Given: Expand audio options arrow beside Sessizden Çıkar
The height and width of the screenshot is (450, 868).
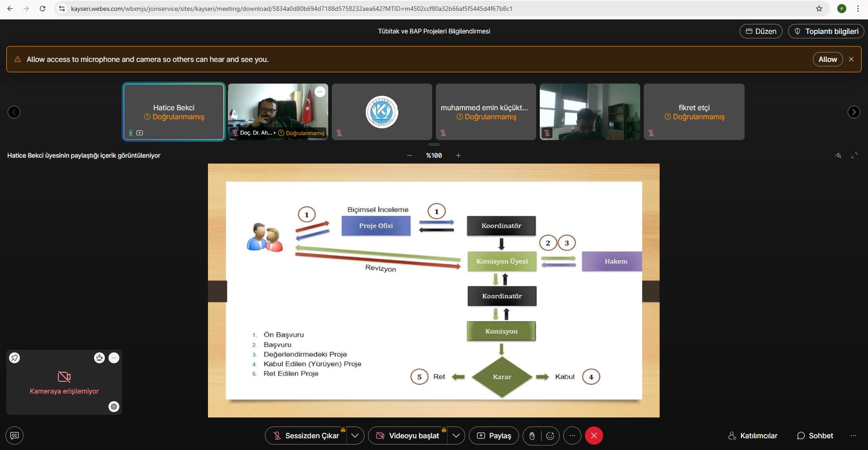Looking at the screenshot, I should (355, 436).
